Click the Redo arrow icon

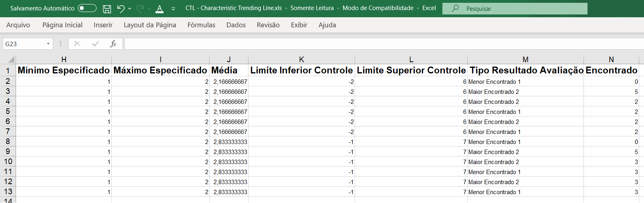[140, 8]
